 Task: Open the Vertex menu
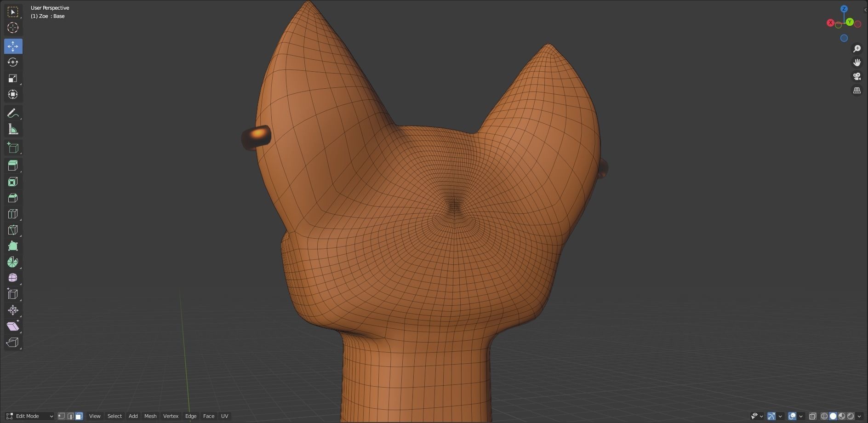click(171, 416)
